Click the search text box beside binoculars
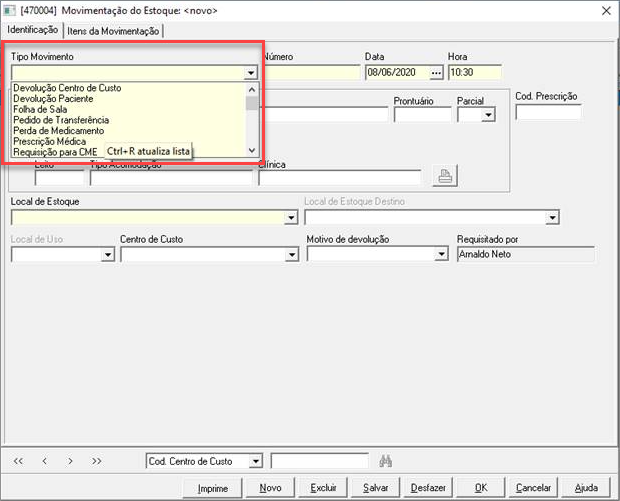620x501 pixels. click(319, 461)
